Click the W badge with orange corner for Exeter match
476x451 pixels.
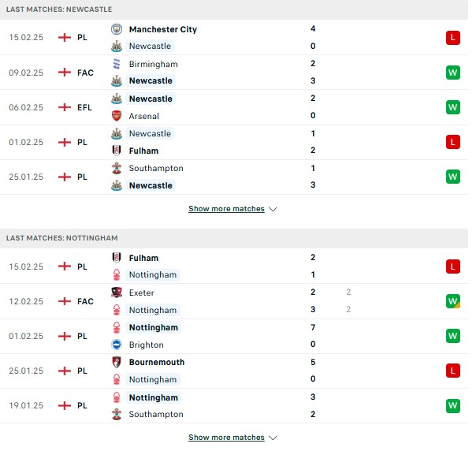pyautogui.click(x=453, y=301)
